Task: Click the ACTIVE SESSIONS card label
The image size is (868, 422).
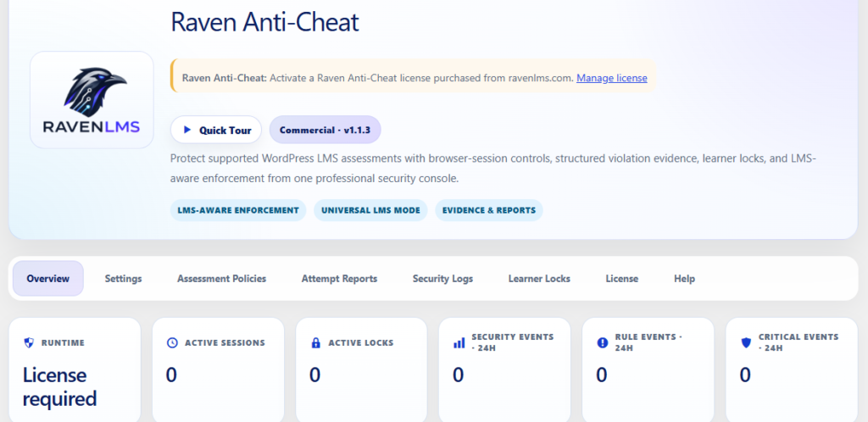Action: [225, 343]
